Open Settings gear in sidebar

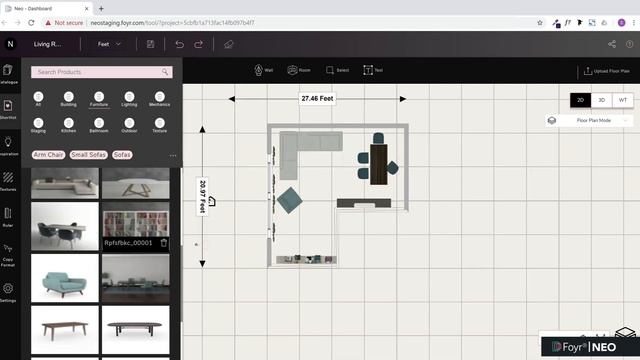8,292
